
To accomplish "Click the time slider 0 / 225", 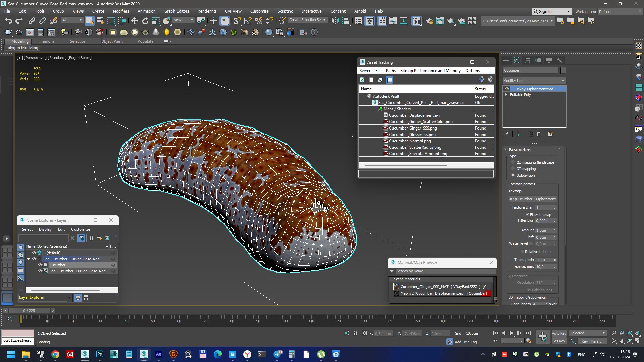I will tap(29, 311).
